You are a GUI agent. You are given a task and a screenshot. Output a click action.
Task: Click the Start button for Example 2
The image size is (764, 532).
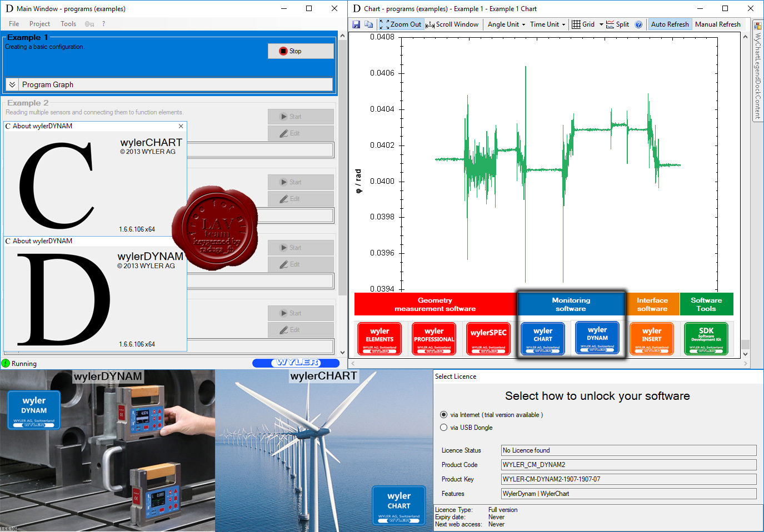(301, 117)
